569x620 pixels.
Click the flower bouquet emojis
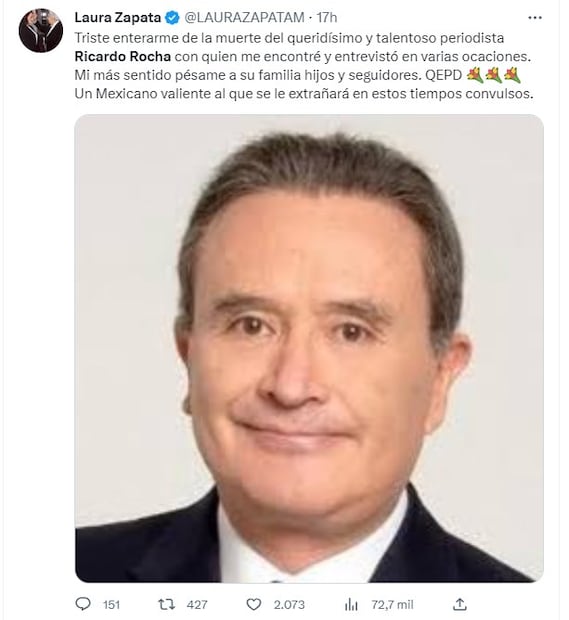tap(493, 75)
